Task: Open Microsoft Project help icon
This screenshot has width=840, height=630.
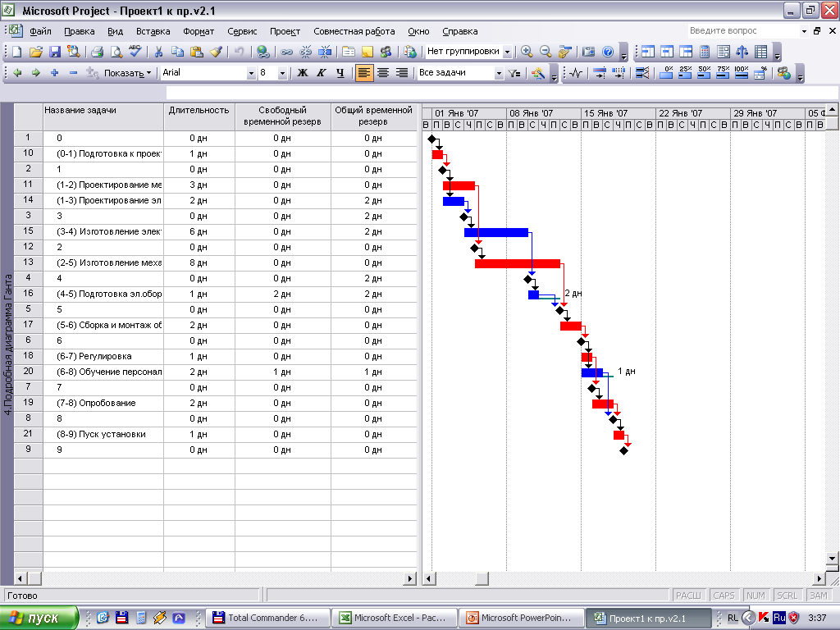Action: pos(608,52)
